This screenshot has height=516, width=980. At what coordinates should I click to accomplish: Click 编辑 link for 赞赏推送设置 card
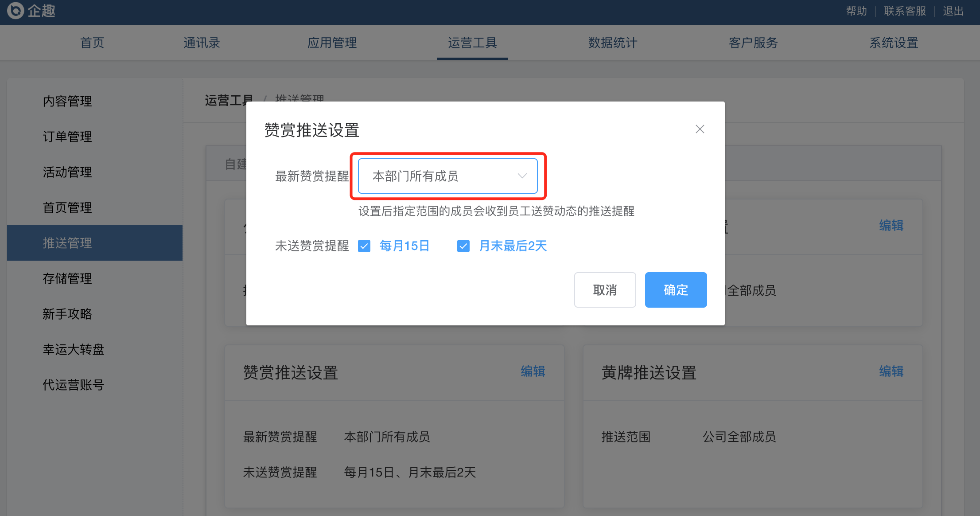click(533, 371)
